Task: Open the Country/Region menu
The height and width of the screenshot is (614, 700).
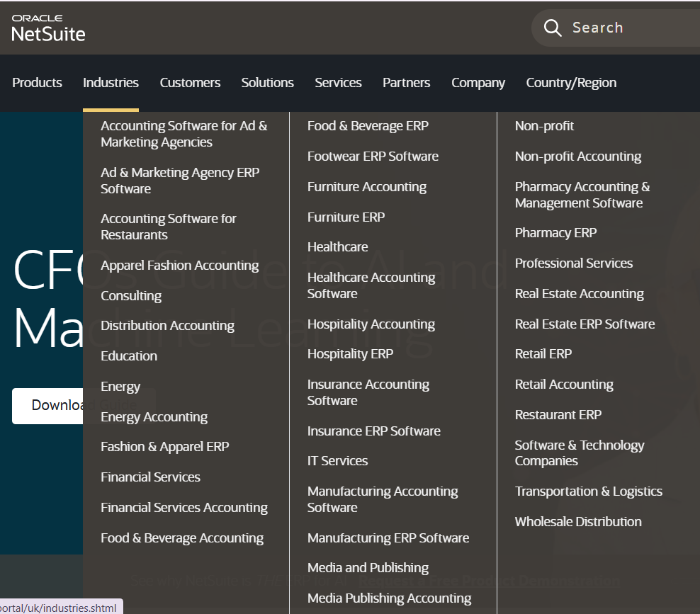Action: point(571,83)
